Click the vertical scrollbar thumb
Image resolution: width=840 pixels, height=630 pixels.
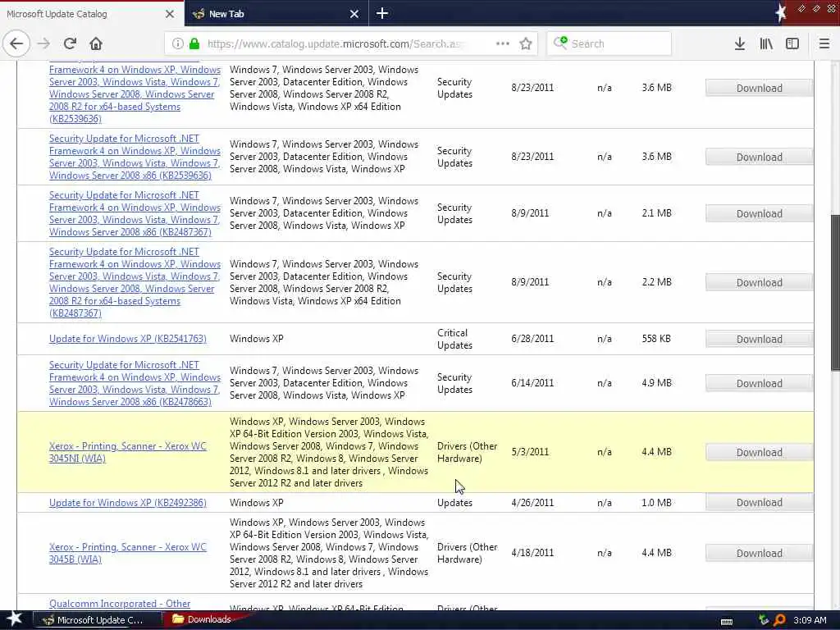click(x=835, y=292)
